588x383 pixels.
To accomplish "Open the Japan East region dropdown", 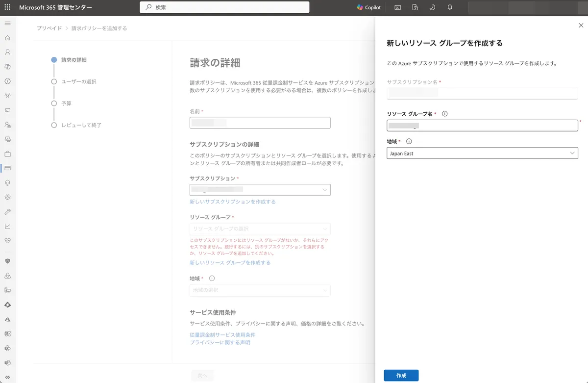I will (x=482, y=153).
